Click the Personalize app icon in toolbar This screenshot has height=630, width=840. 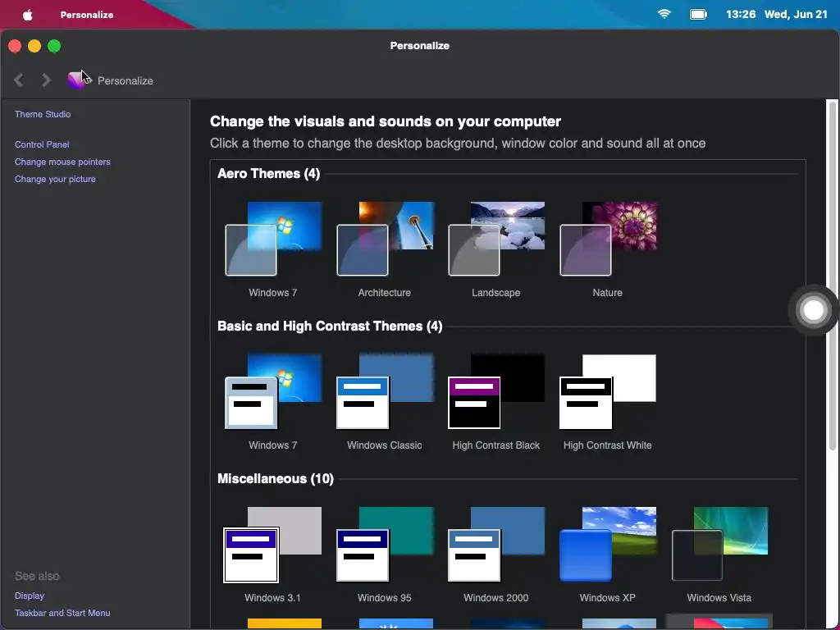[76, 80]
